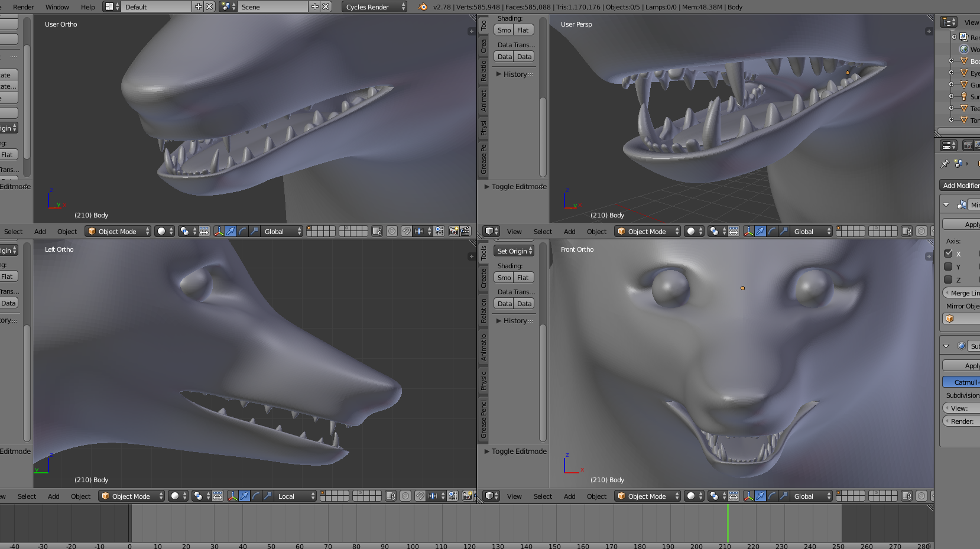Disable the X axis mirror checkbox

(949, 254)
